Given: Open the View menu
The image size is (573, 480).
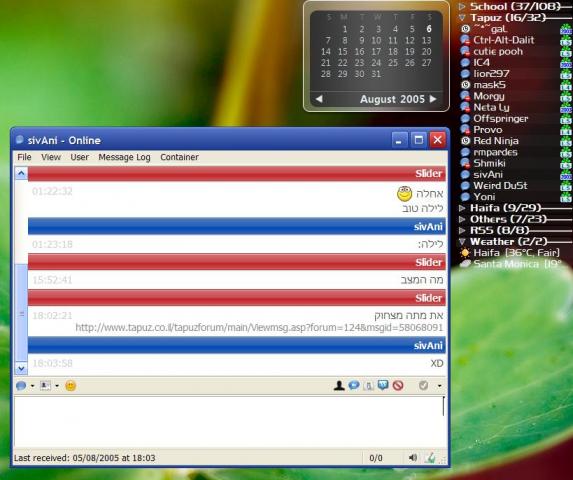Looking at the screenshot, I should coord(51,157).
